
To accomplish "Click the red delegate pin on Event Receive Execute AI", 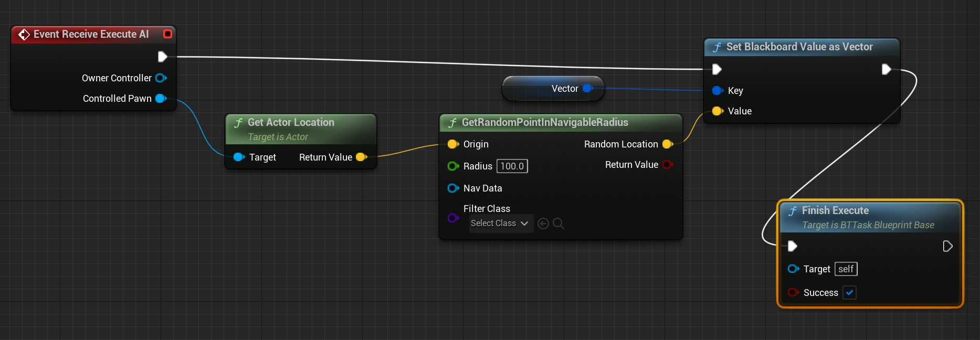I will (167, 34).
